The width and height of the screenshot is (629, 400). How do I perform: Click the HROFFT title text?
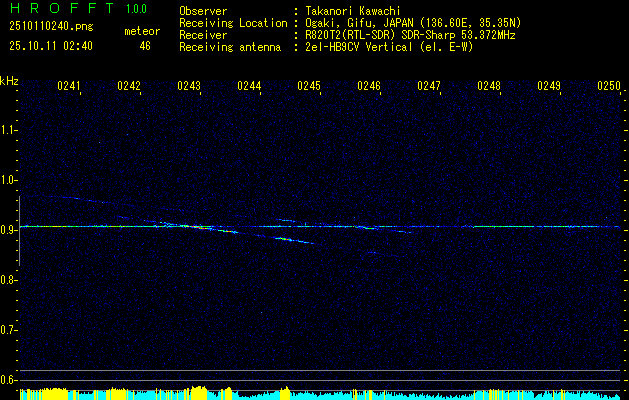pos(62,8)
